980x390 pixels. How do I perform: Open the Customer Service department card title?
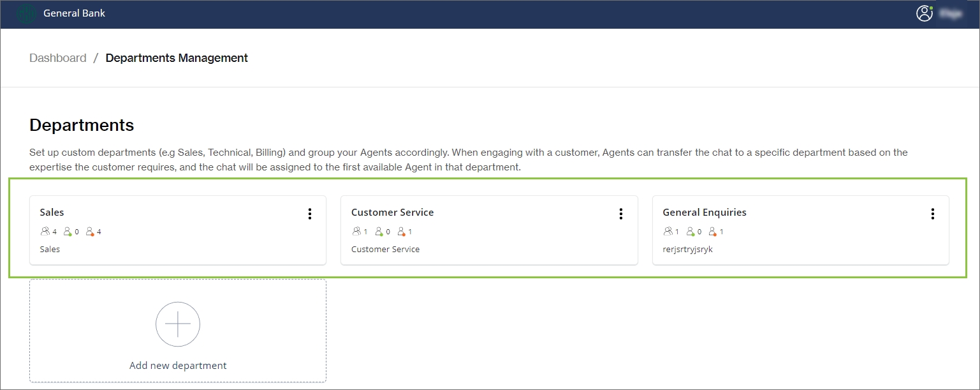coord(392,213)
